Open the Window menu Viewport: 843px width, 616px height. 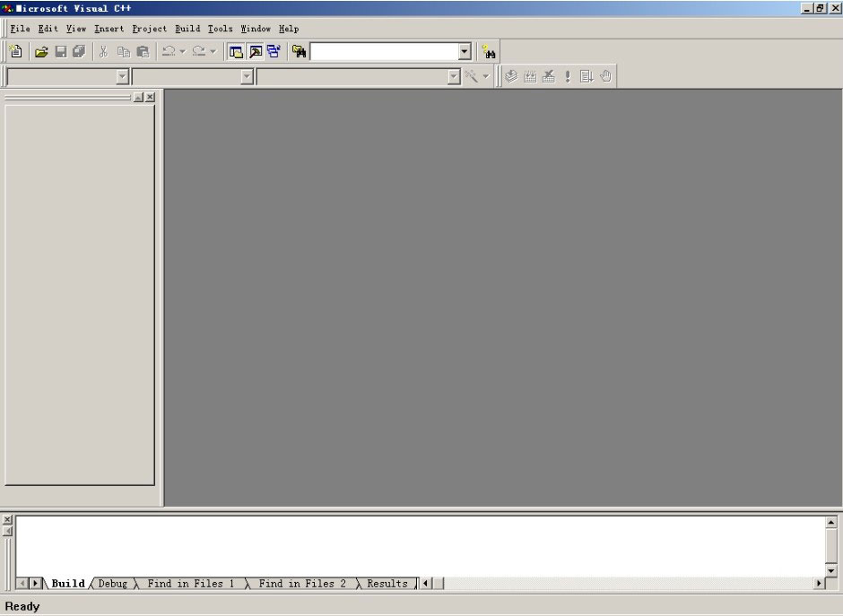pos(256,29)
